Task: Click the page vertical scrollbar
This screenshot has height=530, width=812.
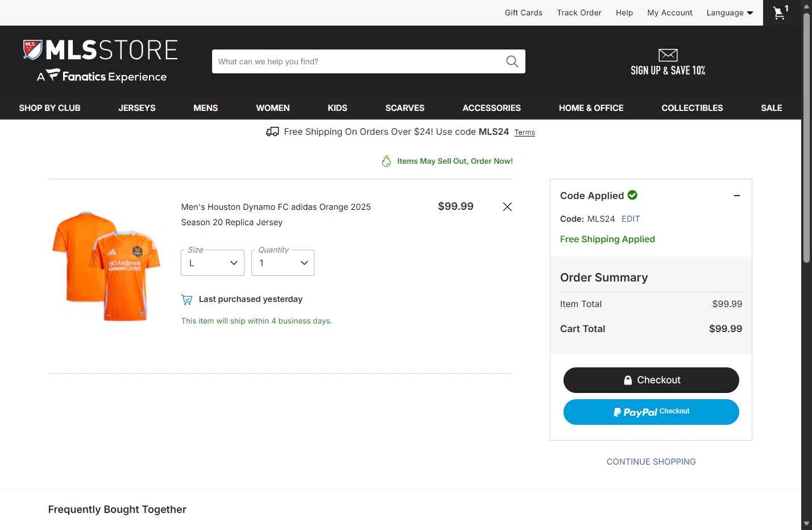Action: [x=806, y=136]
